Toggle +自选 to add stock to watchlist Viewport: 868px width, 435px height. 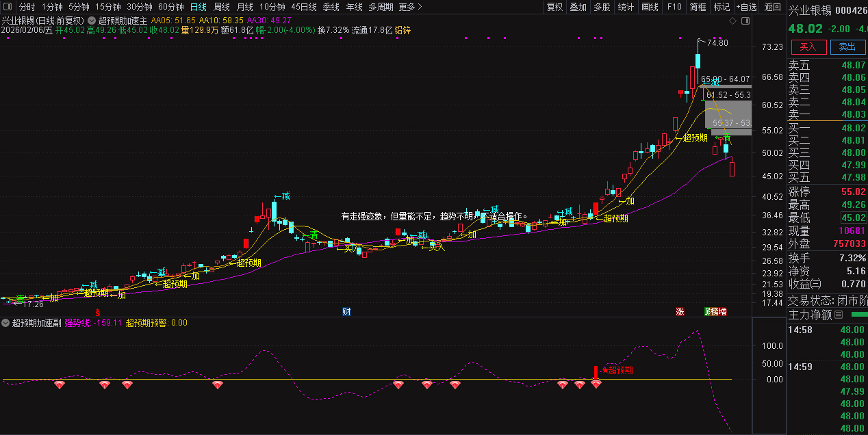click(746, 7)
